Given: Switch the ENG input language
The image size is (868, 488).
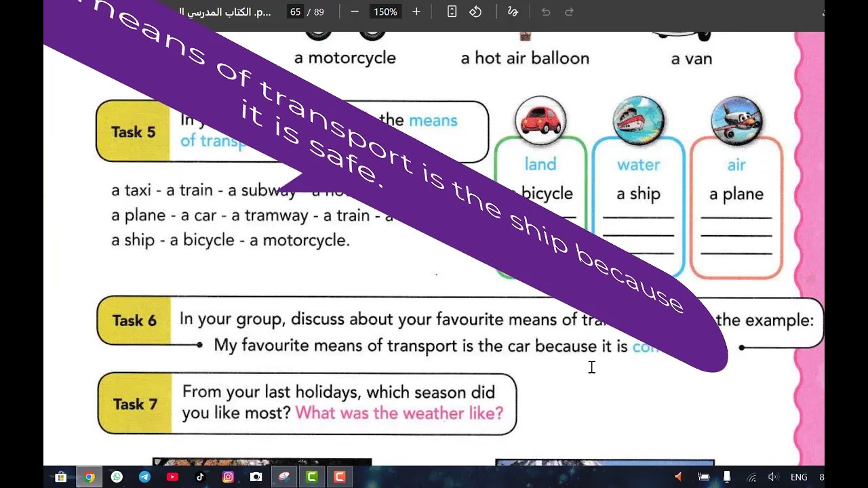Looking at the screenshot, I should (799, 477).
